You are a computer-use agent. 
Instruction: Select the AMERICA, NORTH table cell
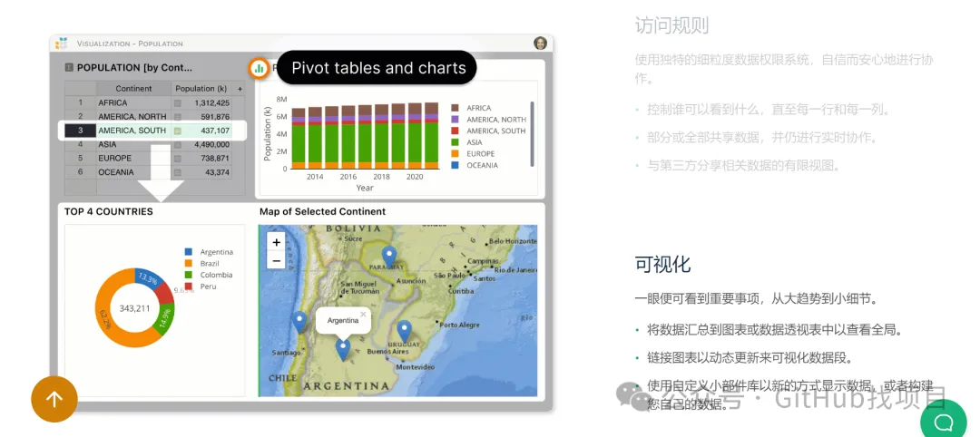pos(133,117)
